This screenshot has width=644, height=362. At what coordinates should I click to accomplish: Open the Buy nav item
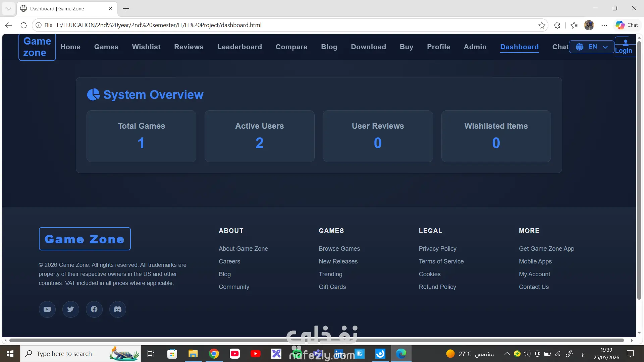(407, 47)
